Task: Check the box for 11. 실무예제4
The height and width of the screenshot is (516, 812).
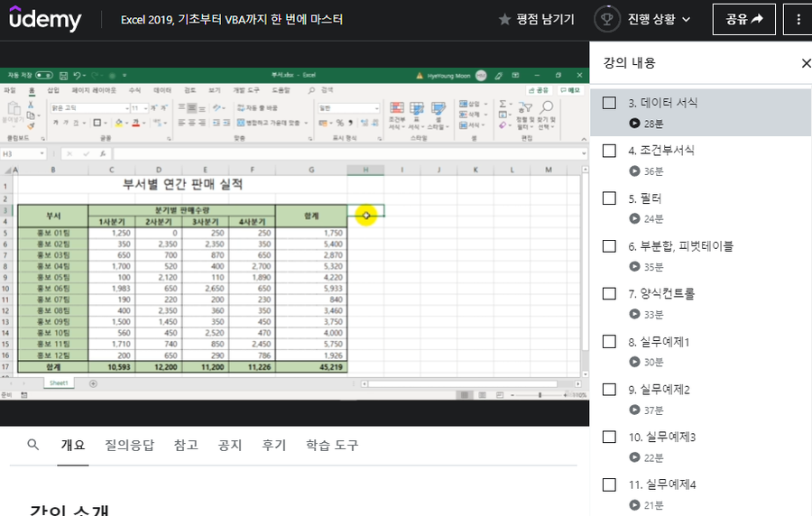Action: click(610, 484)
